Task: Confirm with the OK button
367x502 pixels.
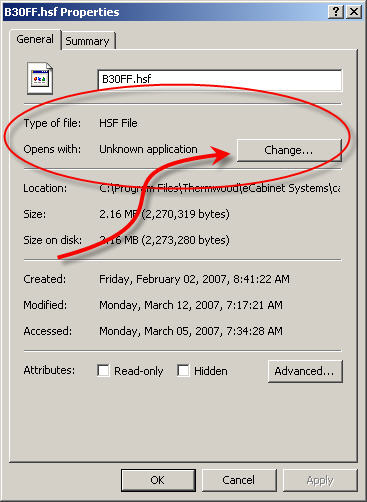Action: point(158,480)
